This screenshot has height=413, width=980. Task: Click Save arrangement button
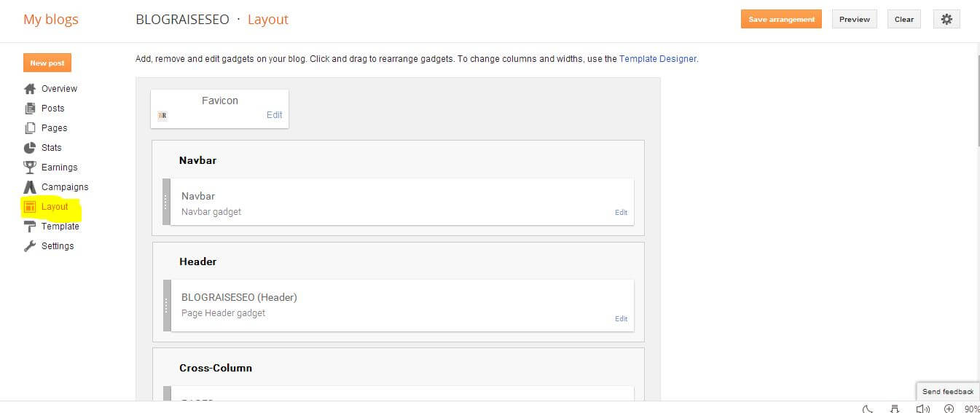(x=781, y=20)
